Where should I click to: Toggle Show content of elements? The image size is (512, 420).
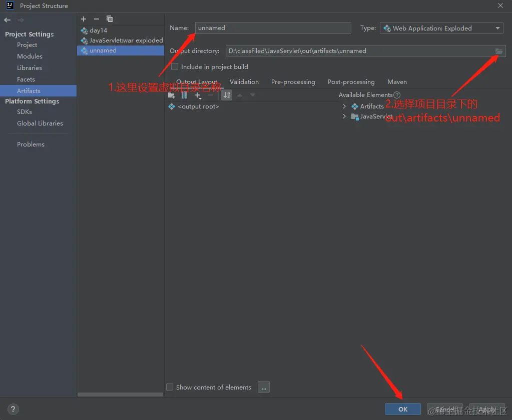click(x=170, y=387)
